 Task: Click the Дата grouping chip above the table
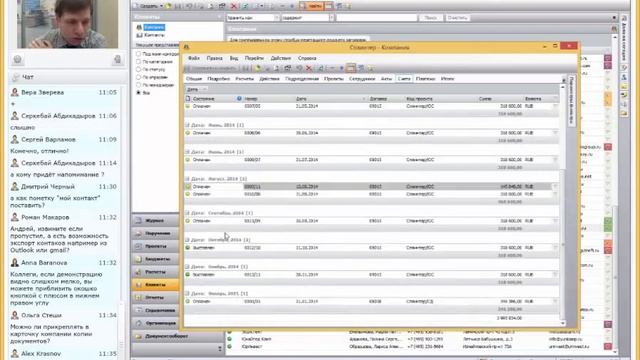(197, 89)
